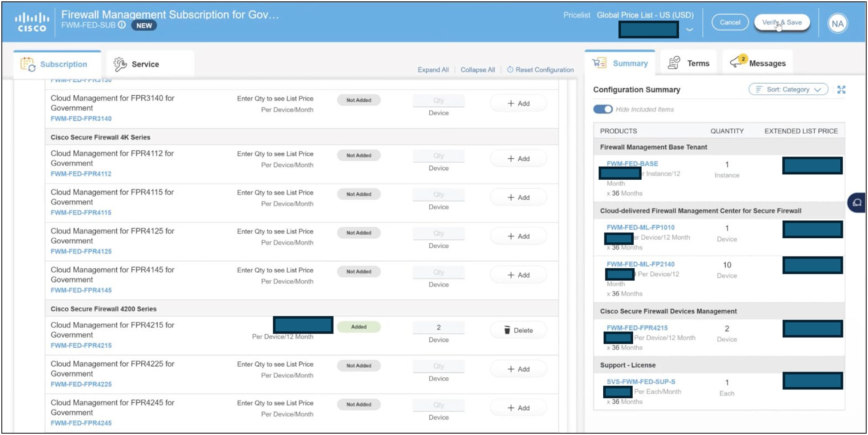Open the FWM-FED-FPR4112 product link
This screenshot has height=435, width=868.
point(81,174)
